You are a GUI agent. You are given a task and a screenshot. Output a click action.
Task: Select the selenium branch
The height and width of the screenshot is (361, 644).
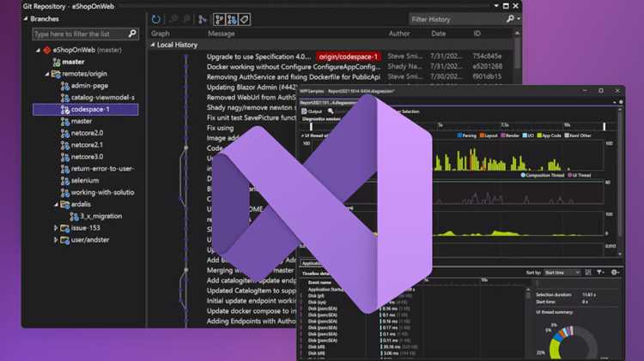click(x=85, y=180)
